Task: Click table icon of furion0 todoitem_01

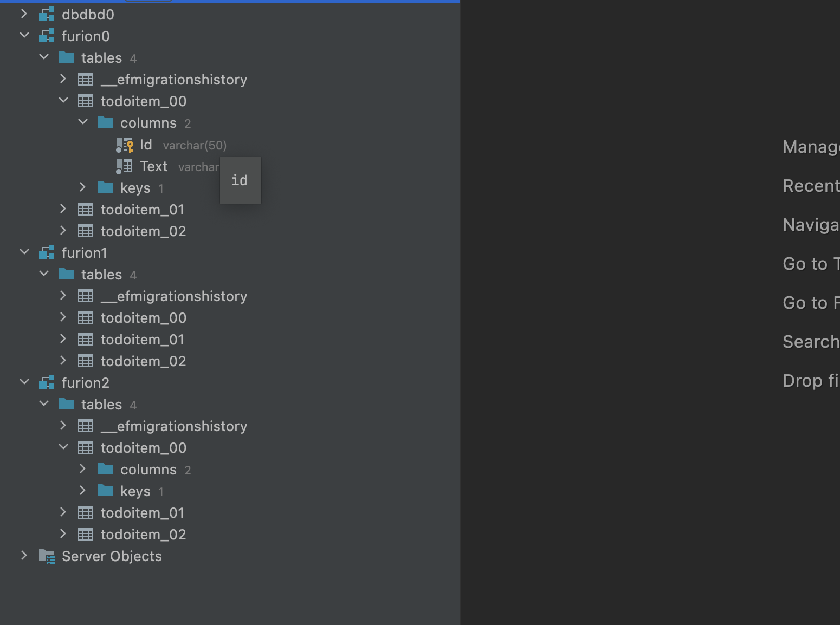Action: [x=86, y=210]
